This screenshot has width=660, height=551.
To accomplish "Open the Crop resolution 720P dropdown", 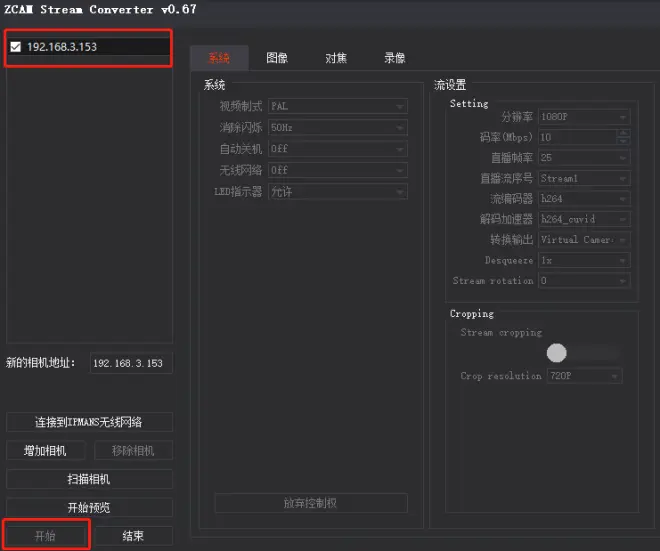I will click(584, 375).
